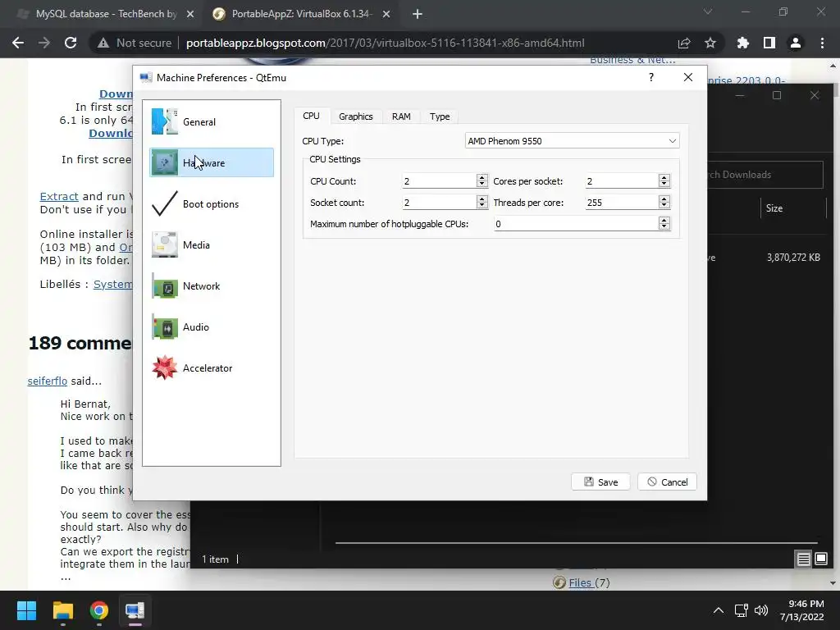Switch to the RAM tab
This screenshot has height=630, width=840.
(x=401, y=116)
